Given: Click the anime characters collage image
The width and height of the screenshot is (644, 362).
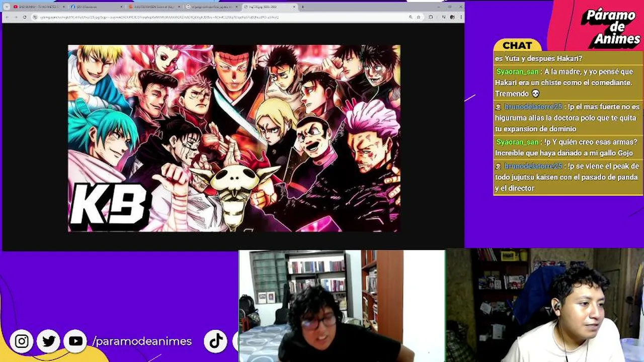Looking at the screenshot, I should pyautogui.click(x=234, y=138).
